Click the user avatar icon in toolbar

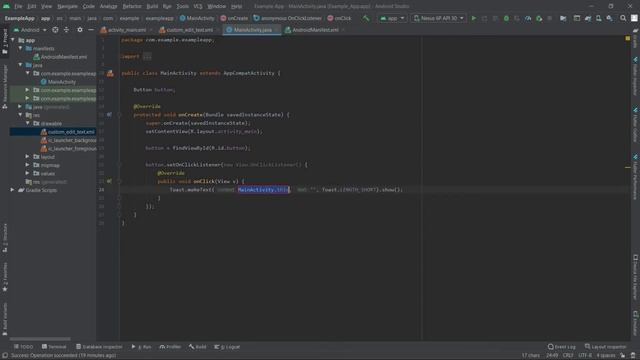click(x=634, y=18)
